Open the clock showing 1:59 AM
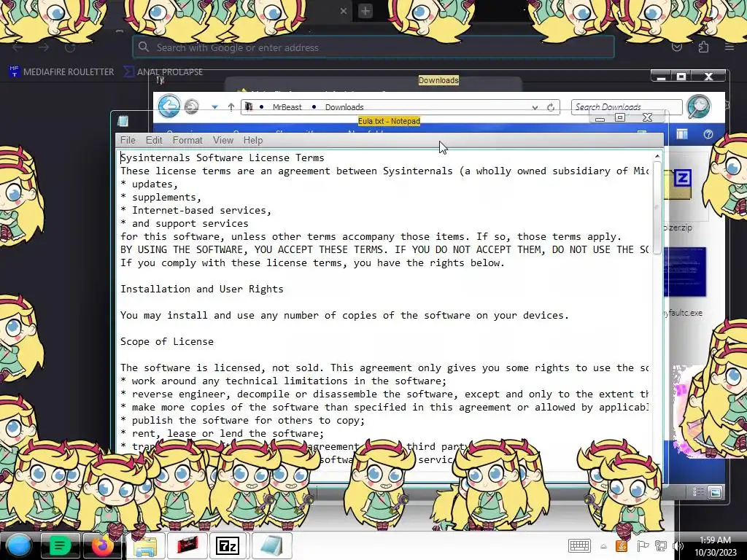The height and width of the screenshot is (560, 747). click(715, 546)
